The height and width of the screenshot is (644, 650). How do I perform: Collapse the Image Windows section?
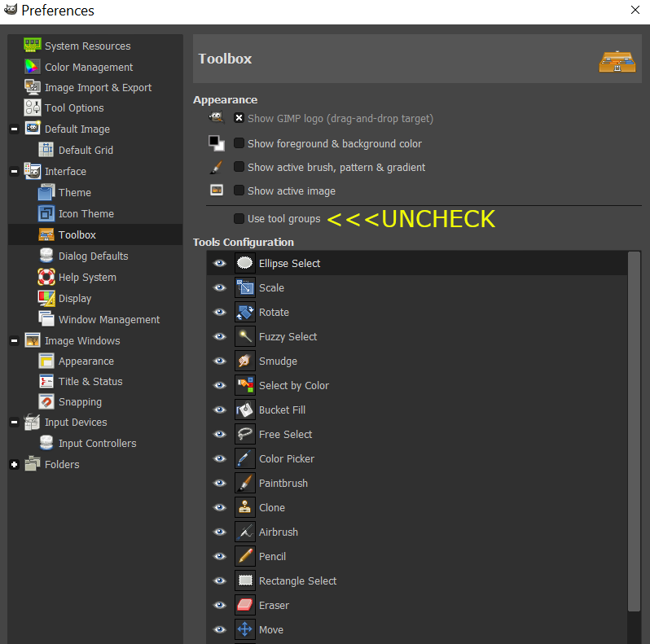coord(14,341)
